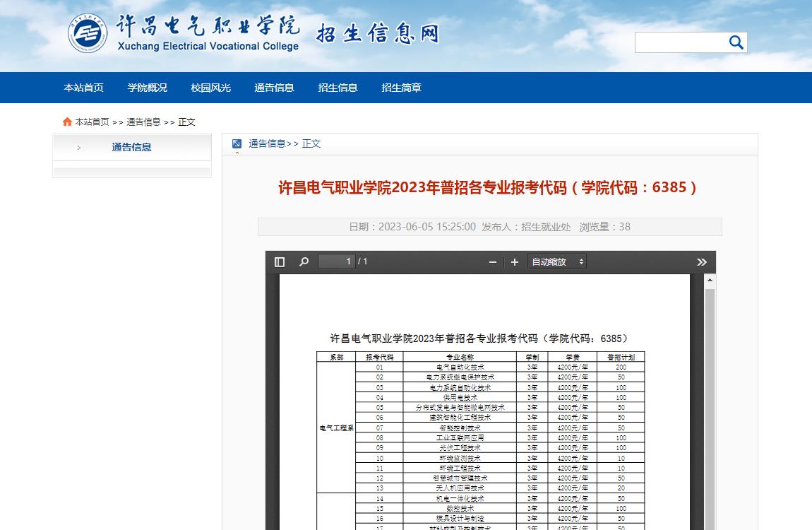Toggle the PDF viewer sidebar
The height and width of the screenshot is (530, 812).
coord(280,262)
